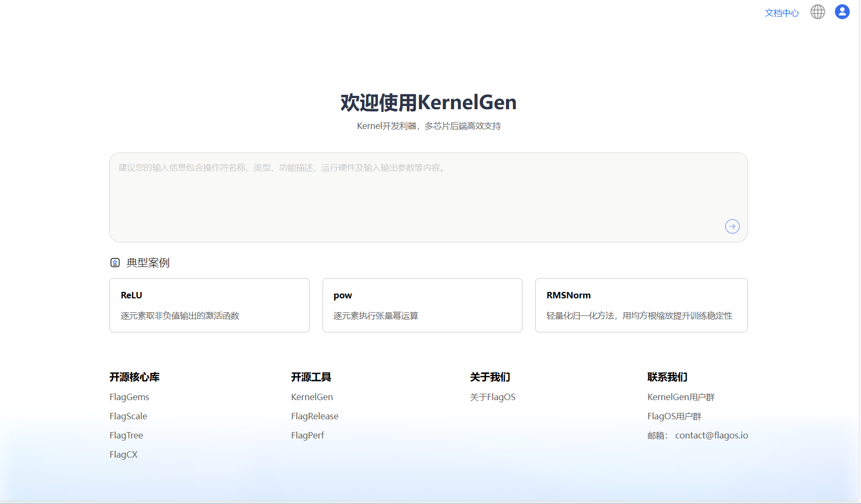The image size is (861, 504).
Task: Open the KernelGen link under 开源工具
Action: pos(312,397)
